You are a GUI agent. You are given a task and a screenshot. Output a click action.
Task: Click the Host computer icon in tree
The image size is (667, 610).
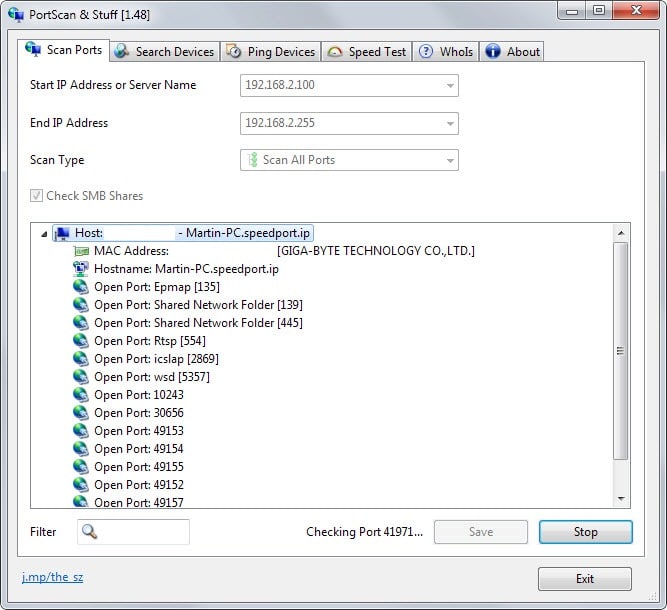click(x=62, y=233)
